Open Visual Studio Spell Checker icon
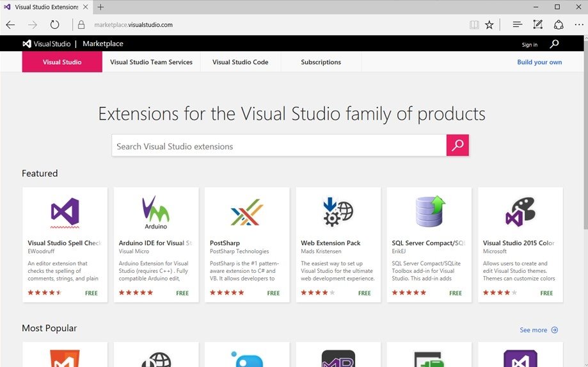The width and height of the screenshot is (588, 367). [x=65, y=213]
